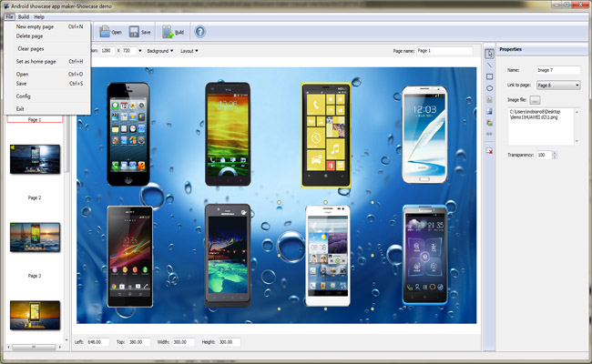Choose Save in the File menu
Viewport: 592px width, 364px height.
[49, 84]
